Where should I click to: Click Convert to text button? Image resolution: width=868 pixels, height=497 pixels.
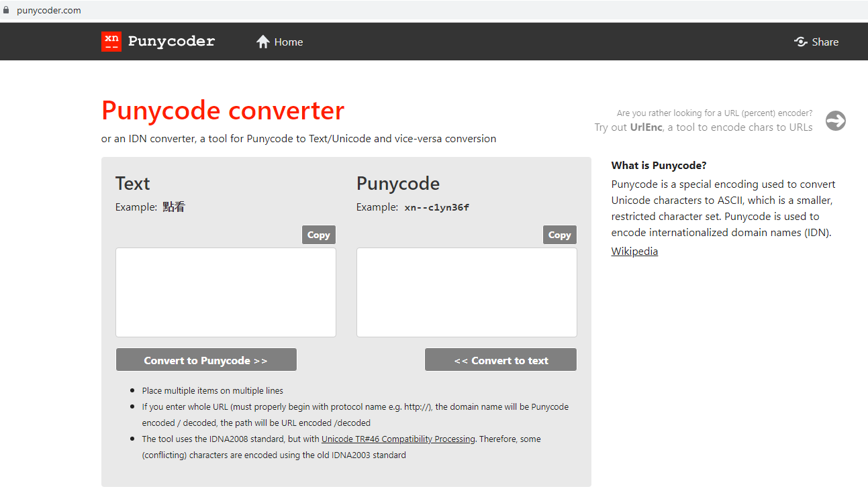(501, 360)
